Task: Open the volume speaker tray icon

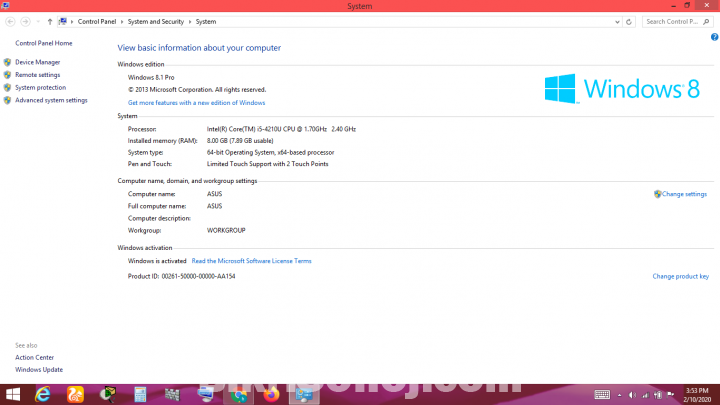Action: (632, 395)
